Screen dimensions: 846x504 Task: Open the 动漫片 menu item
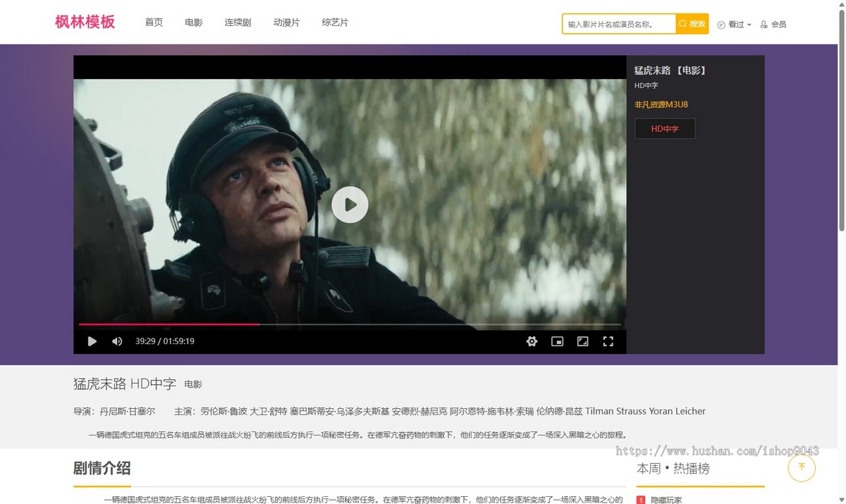coord(286,23)
